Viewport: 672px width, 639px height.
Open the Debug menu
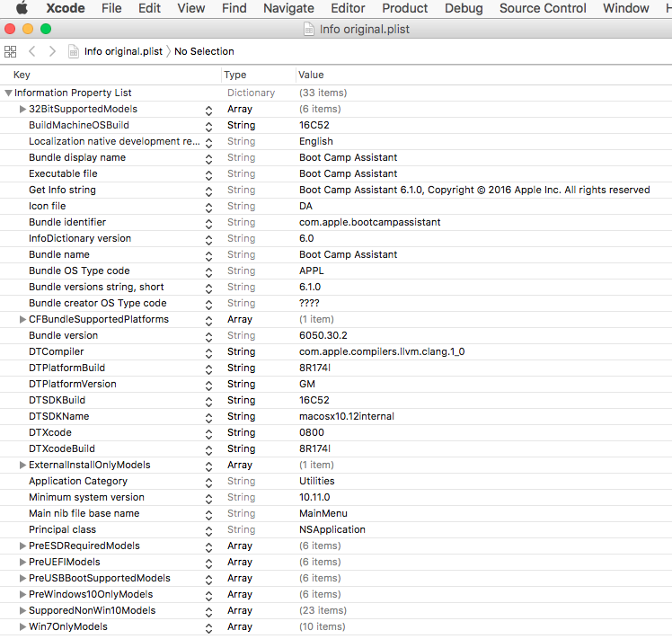(x=464, y=8)
